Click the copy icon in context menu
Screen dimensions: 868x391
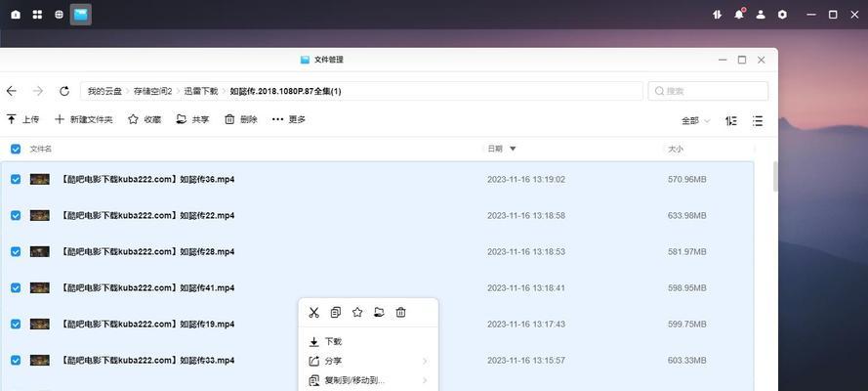click(x=336, y=313)
